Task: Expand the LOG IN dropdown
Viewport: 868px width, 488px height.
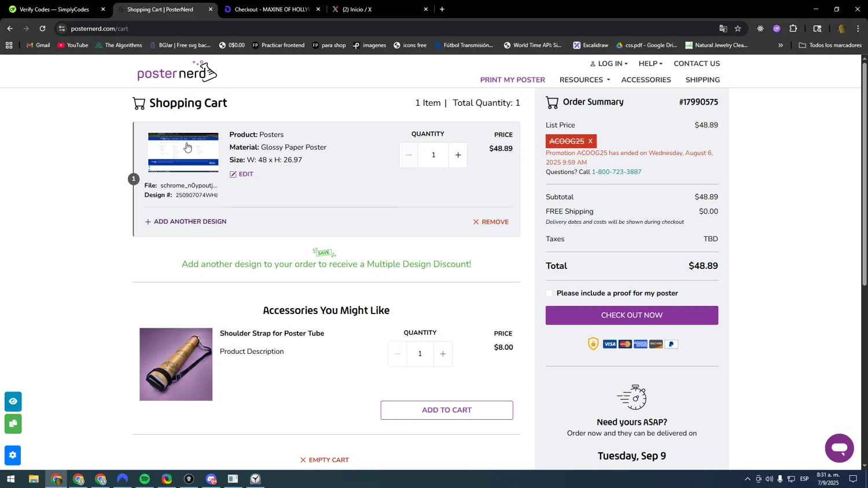Action: tap(609, 64)
